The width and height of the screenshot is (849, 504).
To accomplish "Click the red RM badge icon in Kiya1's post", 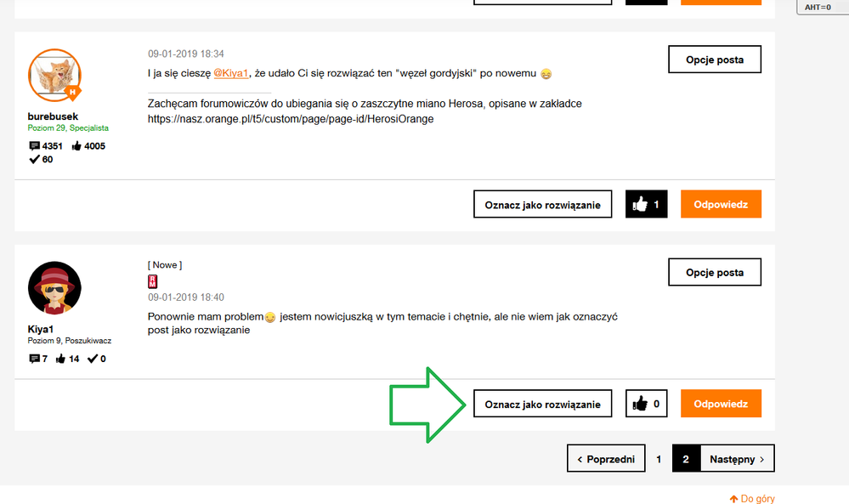I will [x=153, y=281].
